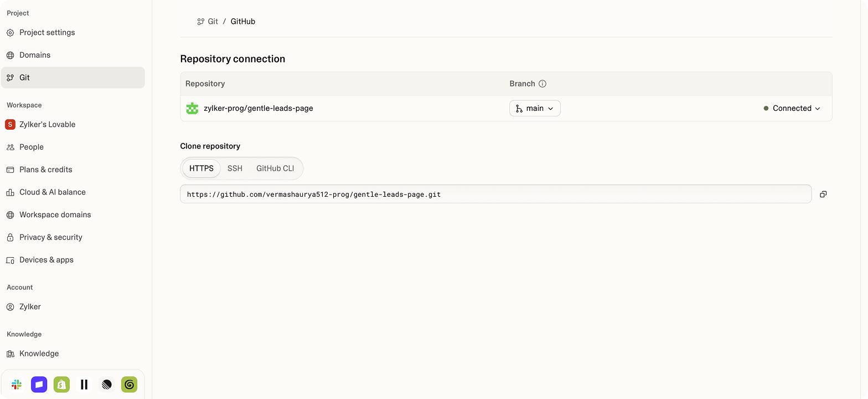Open the main branch dropdown

point(535,108)
